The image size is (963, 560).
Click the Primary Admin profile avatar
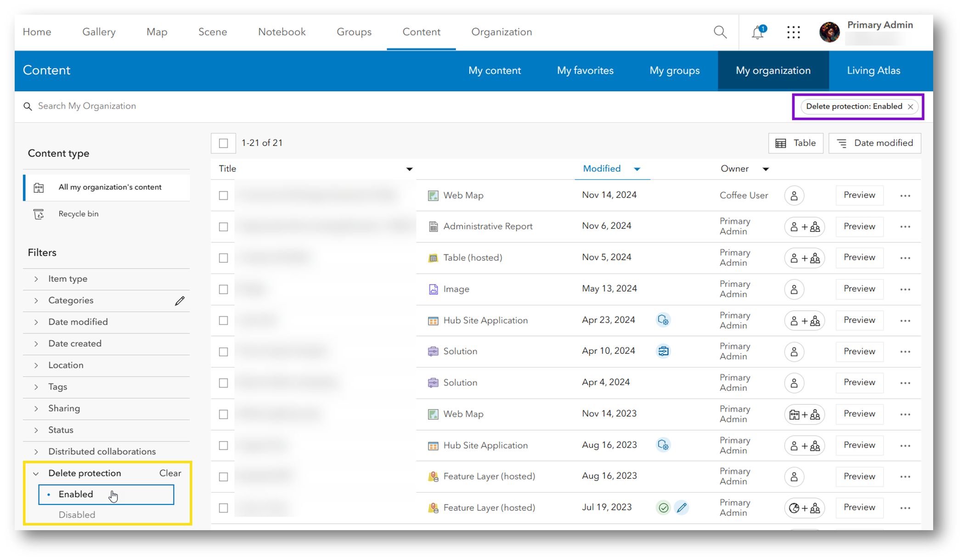829,32
